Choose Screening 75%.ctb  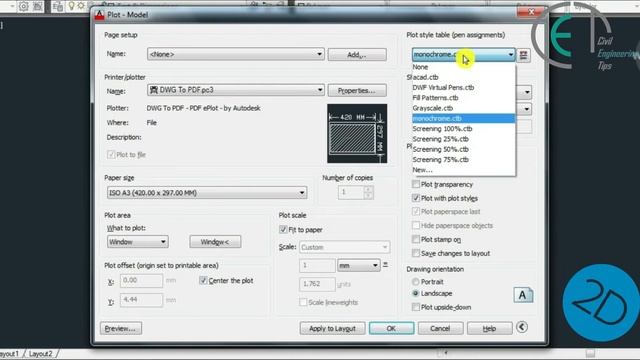pos(464,160)
